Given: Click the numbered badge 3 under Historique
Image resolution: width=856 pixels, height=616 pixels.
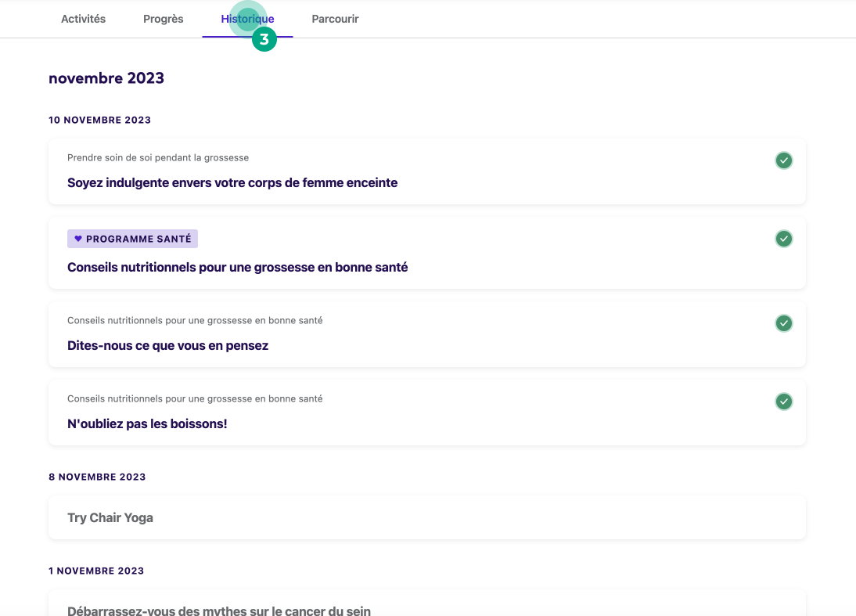Looking at the screenshot, I should pos(264,38).
